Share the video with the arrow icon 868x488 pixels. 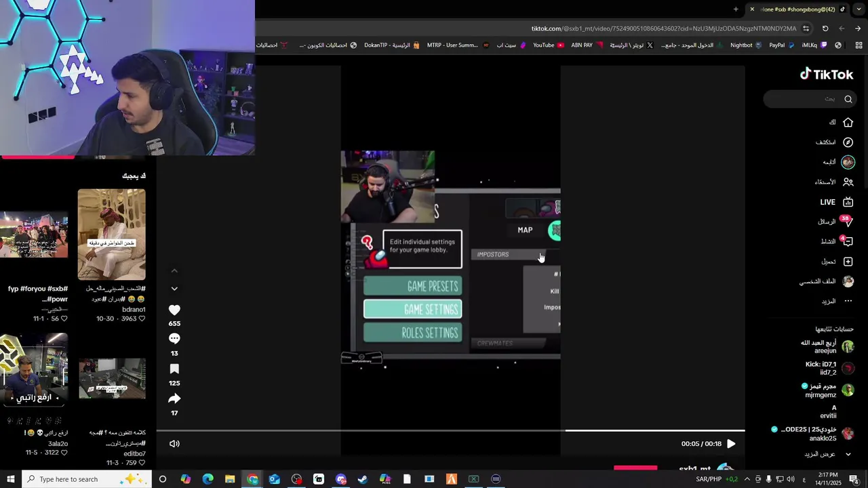pyautogui.click(x=174, y=399)
